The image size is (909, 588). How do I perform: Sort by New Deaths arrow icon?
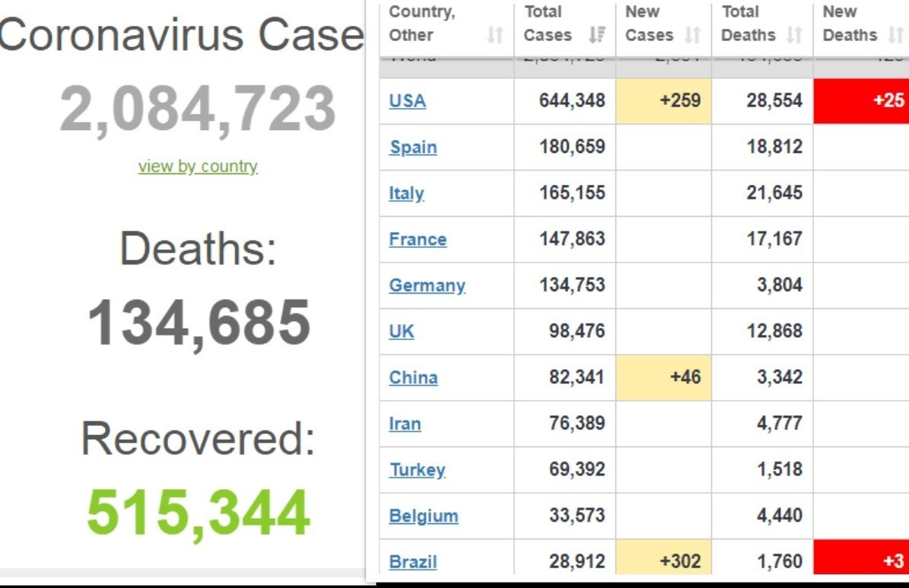pyautogui.click(x=895, y=35)
